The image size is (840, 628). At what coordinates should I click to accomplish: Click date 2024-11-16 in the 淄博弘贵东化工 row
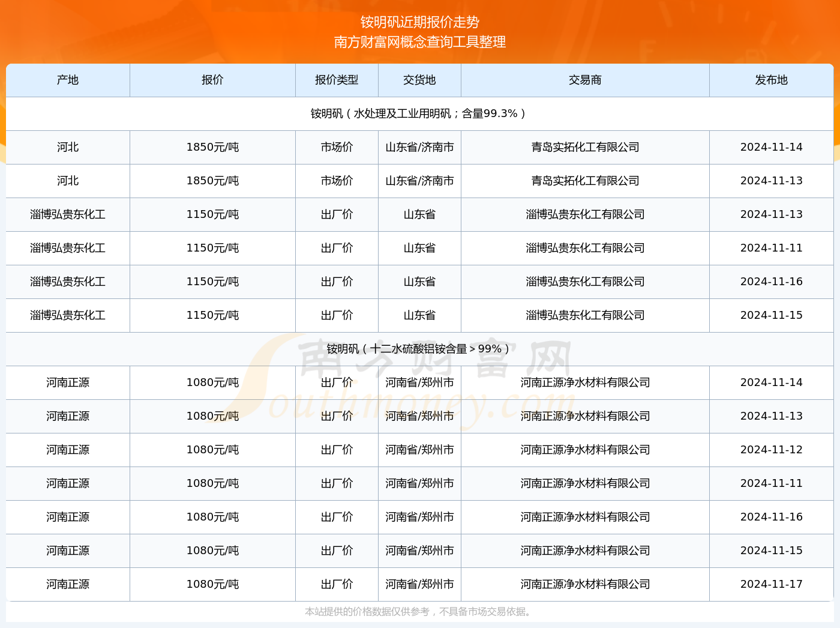(772, 282)
